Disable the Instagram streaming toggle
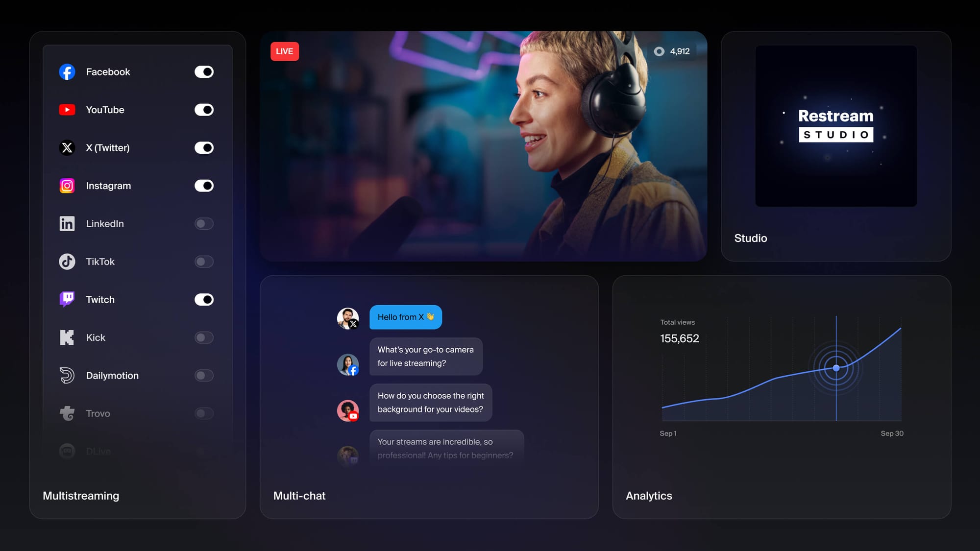The image size is (980, 551). [x=203, y=185]
